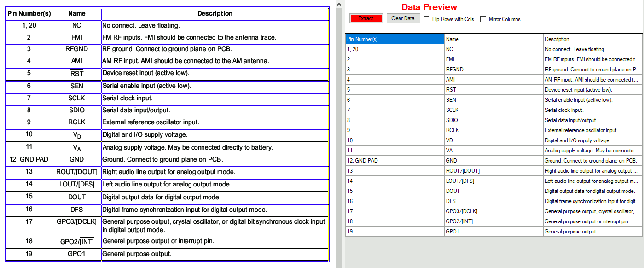Image resolution: width=644 pixels, height=268 pixels.
Task: Click the LOUT/[DFS] cell in the source table
Action: click(x=76, y=184)
